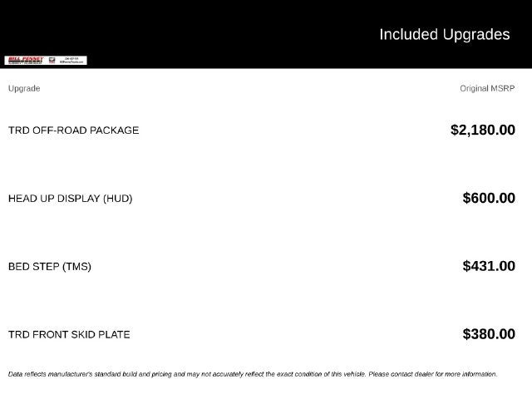Image resolution: width=532 pixels, height=399 pixels.
Task: Click the Included Upgrades heading
Action: click(x=445, y=35)
